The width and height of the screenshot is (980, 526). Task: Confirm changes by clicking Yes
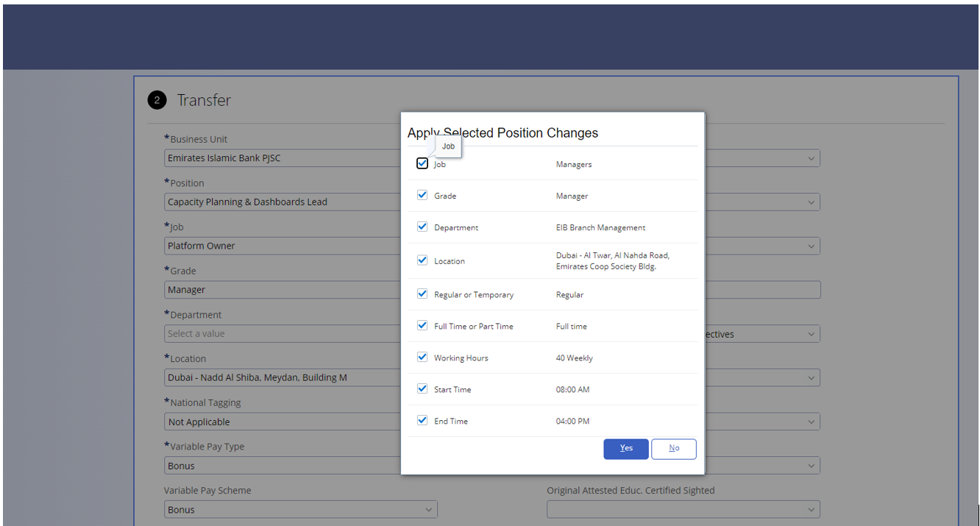[x=626, y=448]
